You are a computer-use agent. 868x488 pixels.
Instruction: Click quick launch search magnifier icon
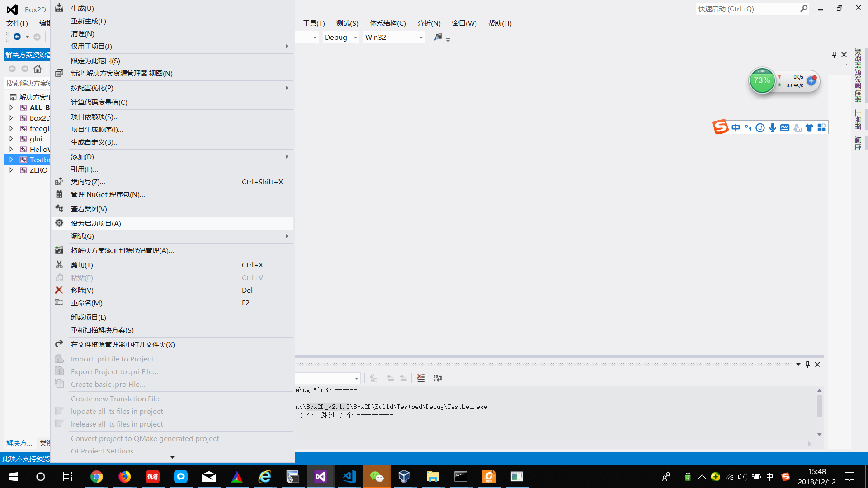coord(803,9)
